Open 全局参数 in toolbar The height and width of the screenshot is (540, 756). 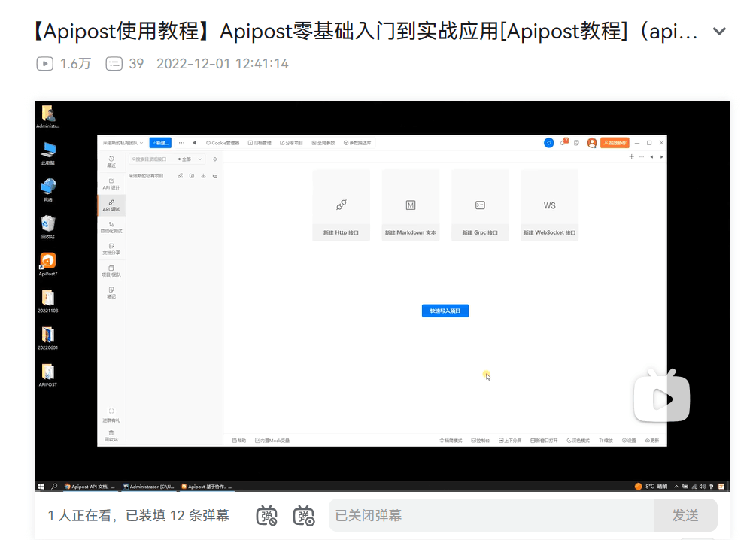pos(323,143)
